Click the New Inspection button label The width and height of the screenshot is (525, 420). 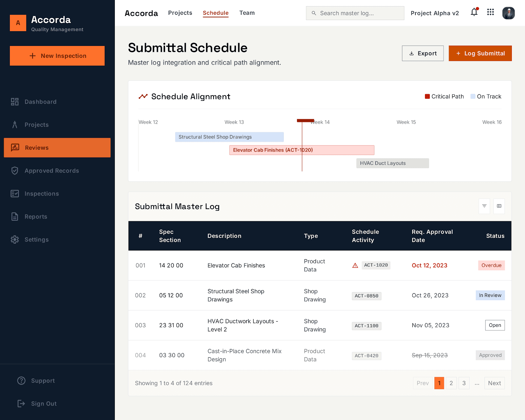tap(64, 56)
